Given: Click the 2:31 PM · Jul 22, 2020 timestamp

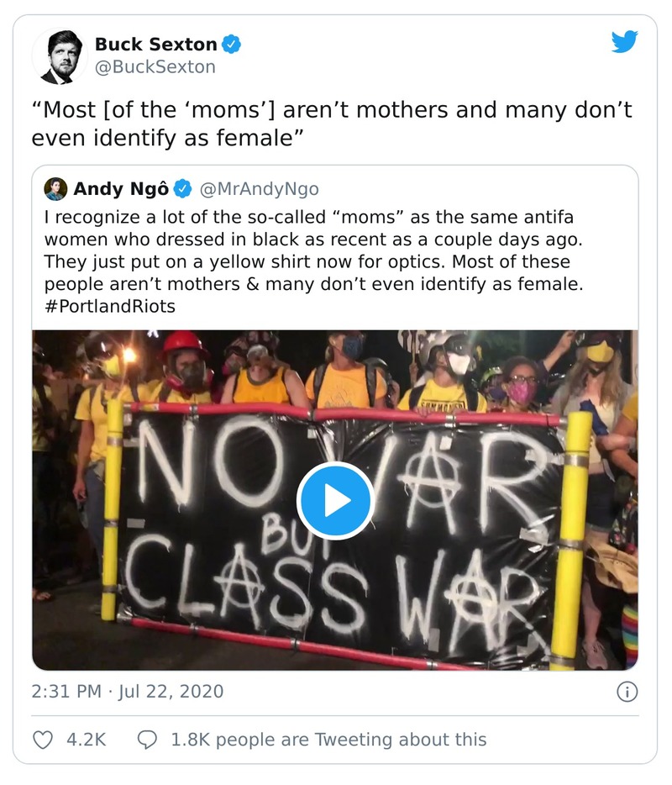Looking at the screenshot, I should (x=128, y=692).
